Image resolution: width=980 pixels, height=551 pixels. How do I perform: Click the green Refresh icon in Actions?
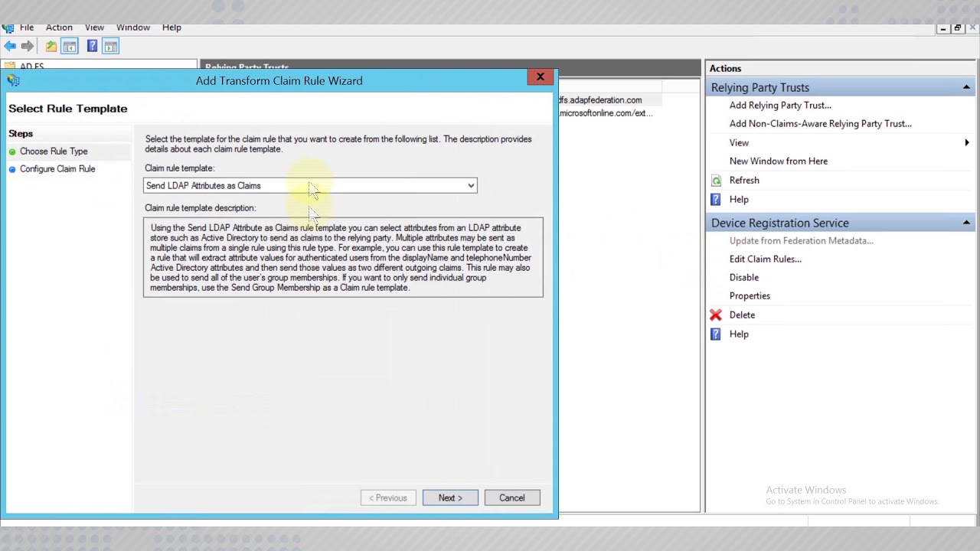point(716,181)
